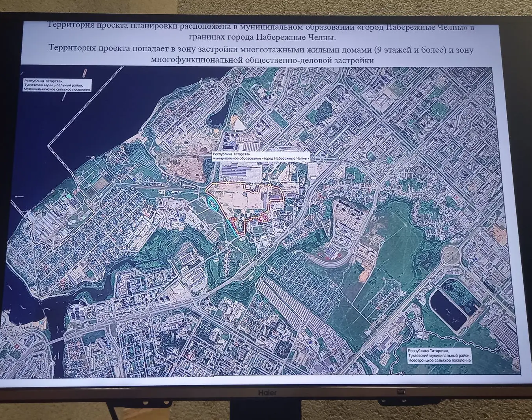Click the small indicator on monitor's bottom bezel
The image size is (532, 420).
(401, 392)
